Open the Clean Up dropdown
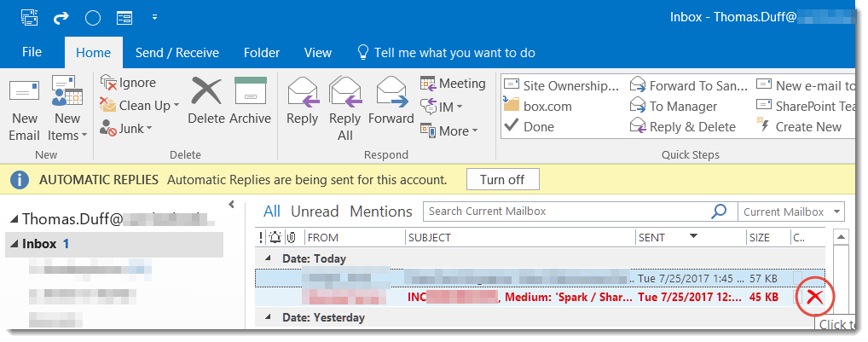 [140, 105]
